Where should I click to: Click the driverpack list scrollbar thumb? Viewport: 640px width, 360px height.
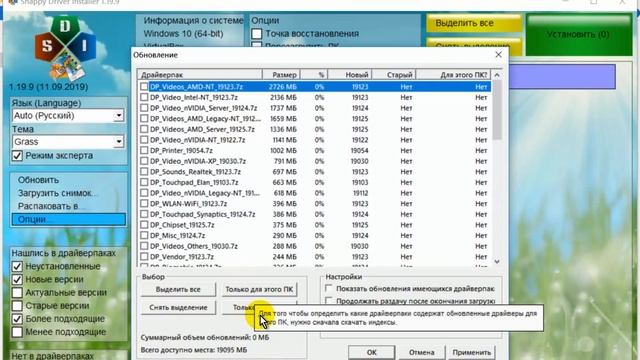(x=497, y=109)
